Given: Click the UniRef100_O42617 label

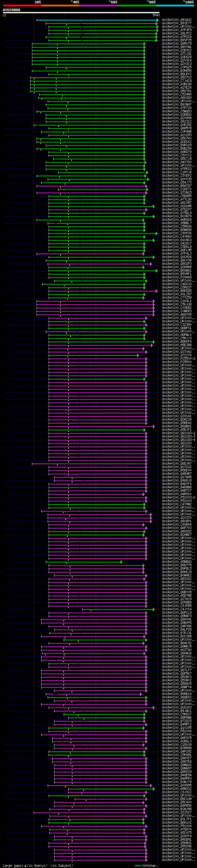Looking at the screenshot, I should pos(176,243).
